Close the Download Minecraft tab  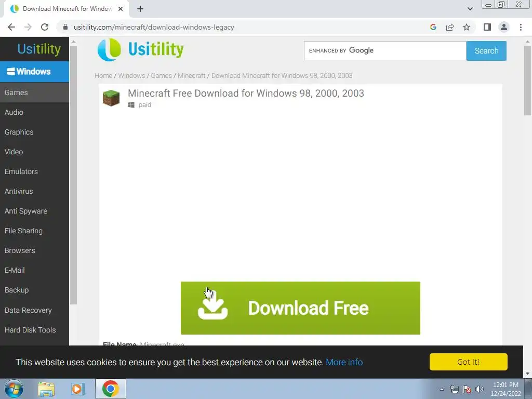(x=121, y=9)
